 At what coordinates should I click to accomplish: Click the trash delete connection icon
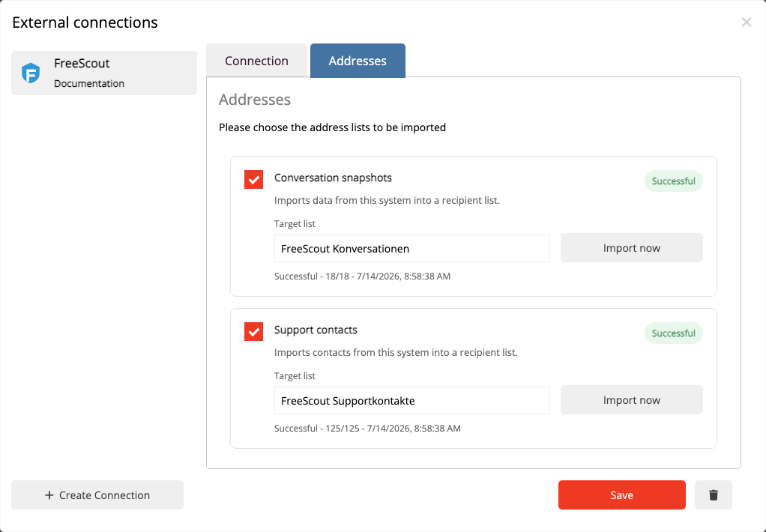tap(714, 495)
